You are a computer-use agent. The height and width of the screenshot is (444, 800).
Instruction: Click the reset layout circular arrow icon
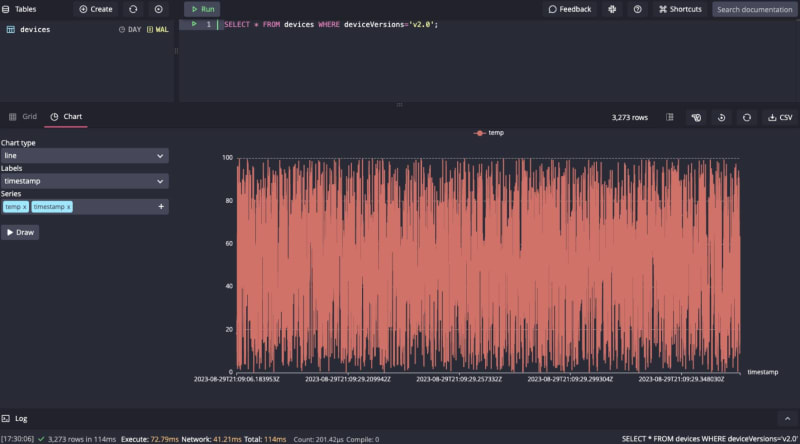pyautogui.click(x=721, y=117)
